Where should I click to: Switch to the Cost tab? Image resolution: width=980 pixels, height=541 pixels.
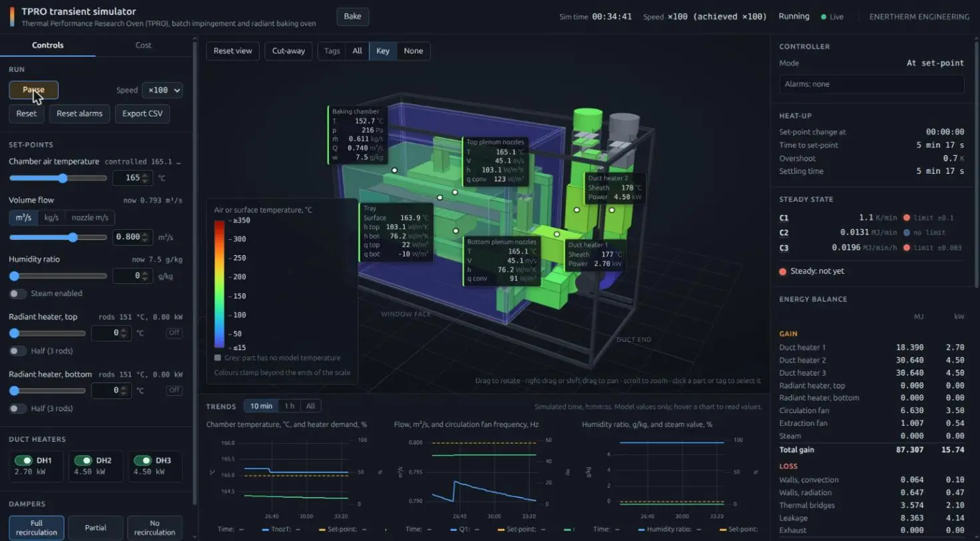pyautogui.click(x=143, y=45)
